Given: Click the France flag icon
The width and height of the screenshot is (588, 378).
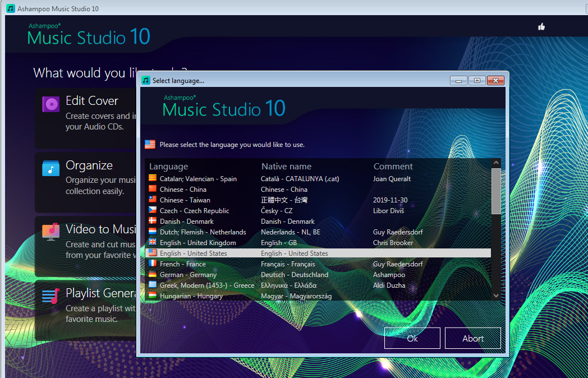Looking at the screenshot, I should coord(153,264).
